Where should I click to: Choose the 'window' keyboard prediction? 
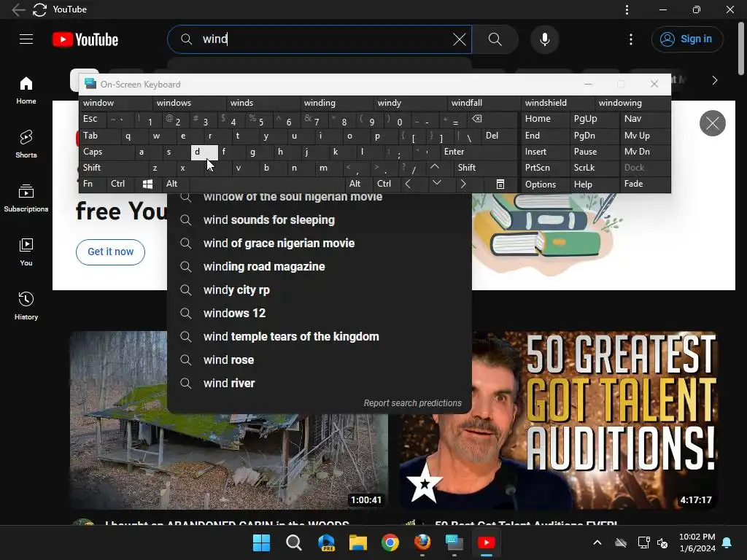pos(116,103)
